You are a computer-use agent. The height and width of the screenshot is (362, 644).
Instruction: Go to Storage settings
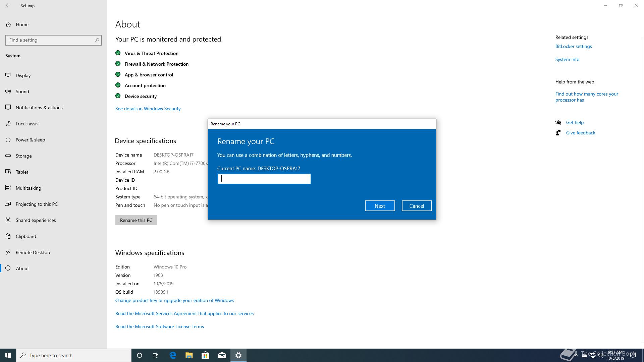coord(23,156)
